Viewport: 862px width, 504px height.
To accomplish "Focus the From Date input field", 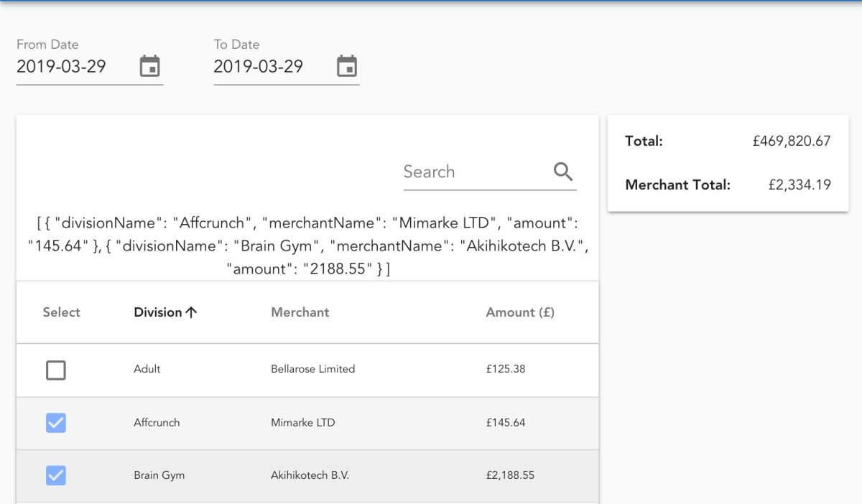I will 72,67.
